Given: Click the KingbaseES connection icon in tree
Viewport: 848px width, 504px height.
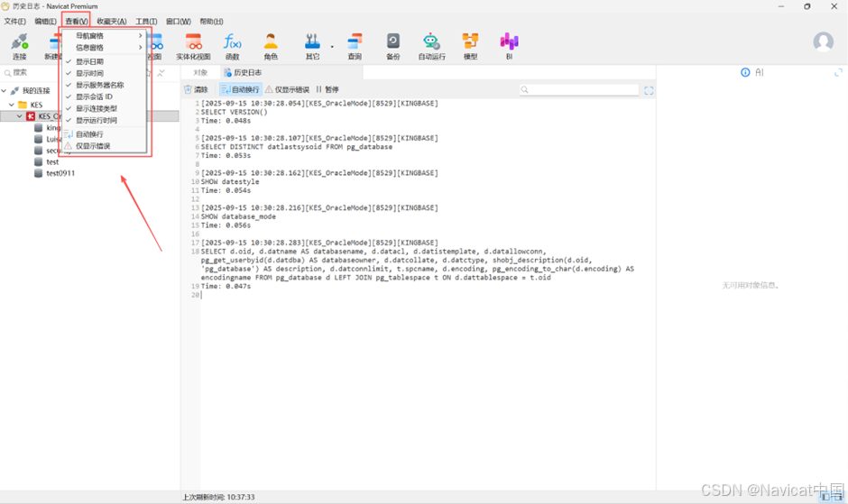Looking at the screenshot, I should click(31, 116).
